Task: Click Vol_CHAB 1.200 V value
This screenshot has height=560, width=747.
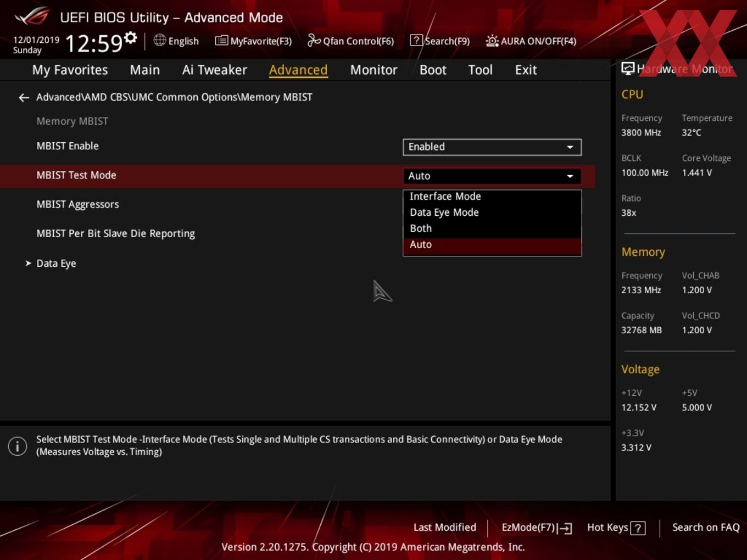Action: (x=697, y=290)
